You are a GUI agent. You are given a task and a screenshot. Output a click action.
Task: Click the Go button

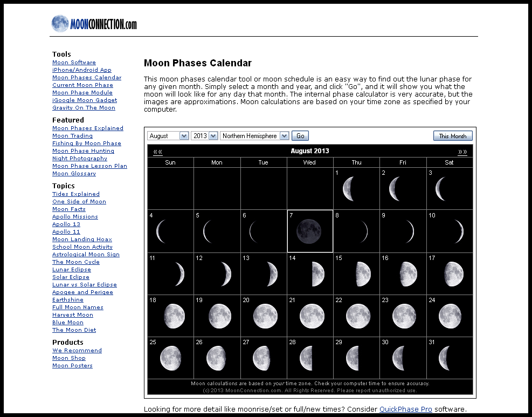300,136
